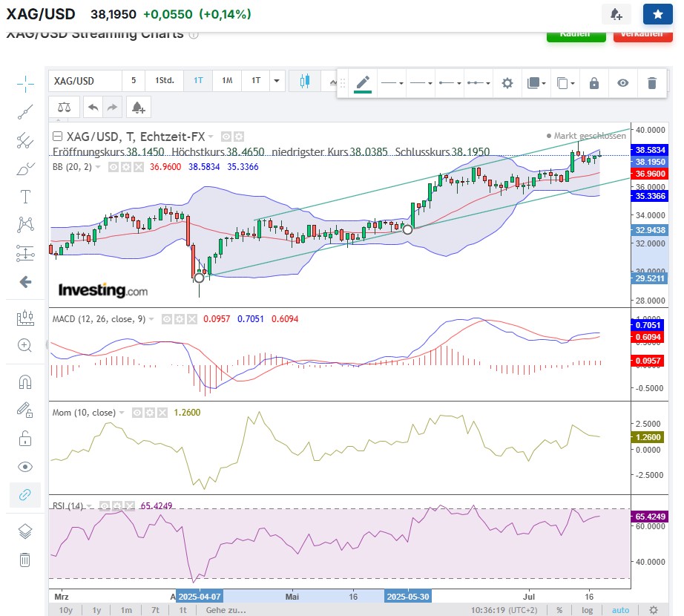Click the line color pencil tool

(363, 83)
